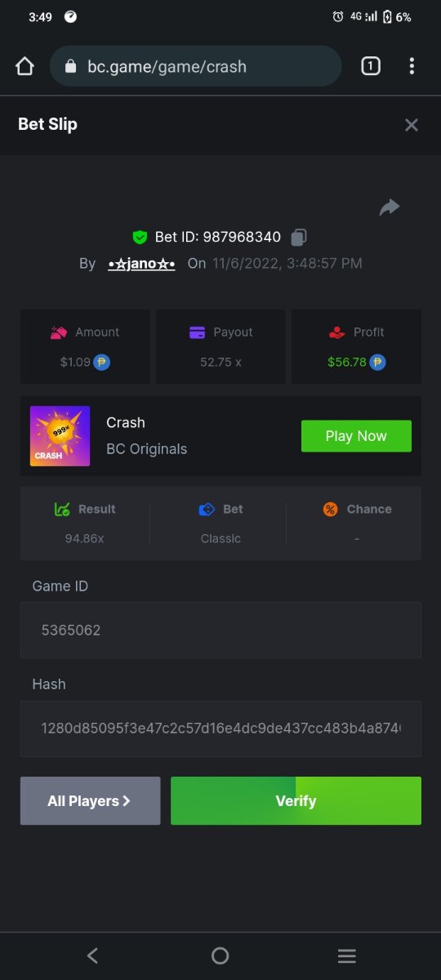Expand All Players list
Image resolution: width=441 pixels, height=980 pixels.
point(91,801)
